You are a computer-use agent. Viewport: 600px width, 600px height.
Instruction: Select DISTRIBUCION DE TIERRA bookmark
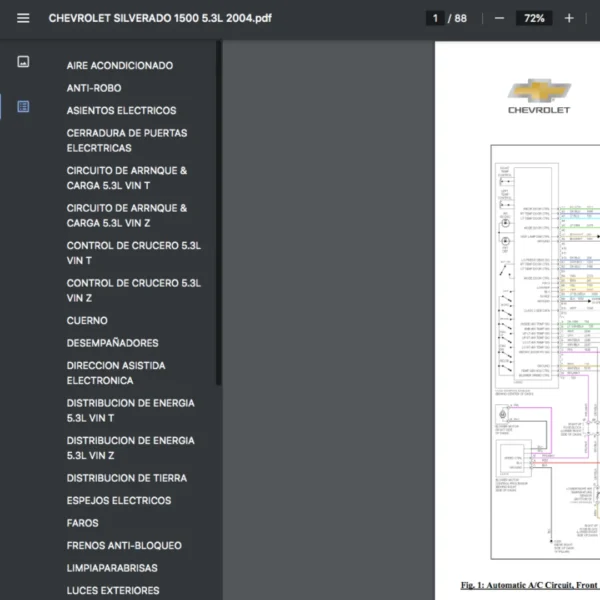[126, 478]
